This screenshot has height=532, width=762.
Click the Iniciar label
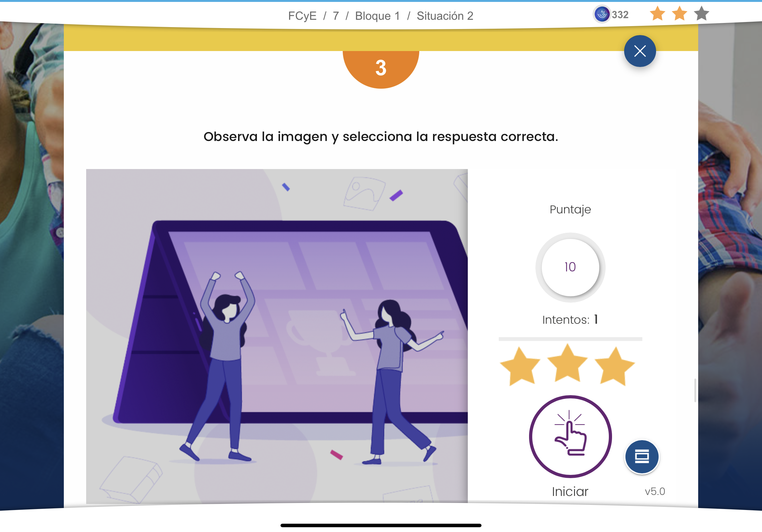tap(570, 491)
